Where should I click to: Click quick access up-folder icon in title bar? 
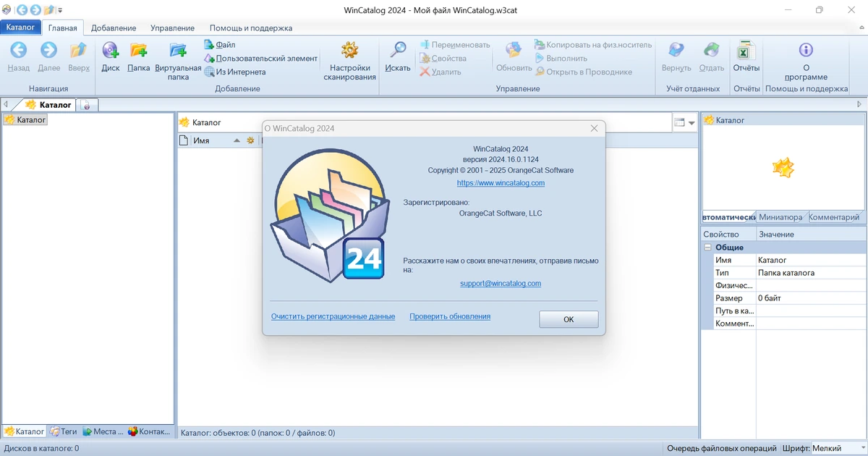coord(48,10)
